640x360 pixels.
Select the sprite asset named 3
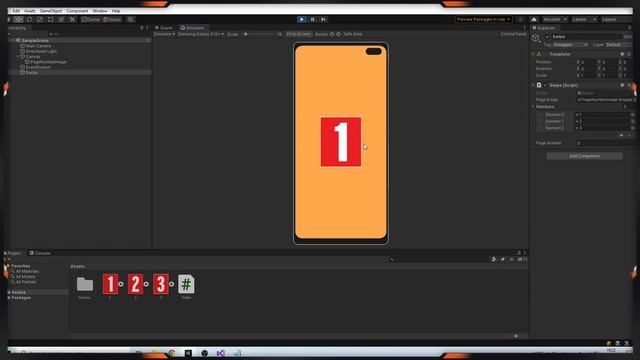(160, 284)
